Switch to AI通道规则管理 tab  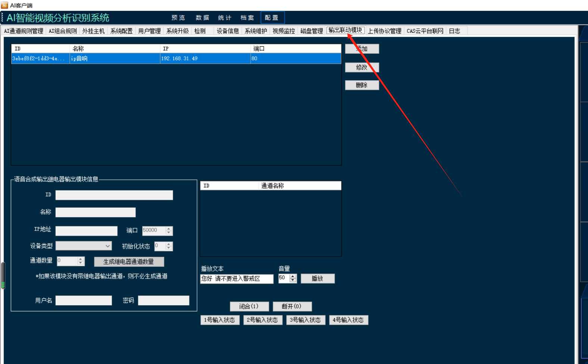[x=24, y=31]
